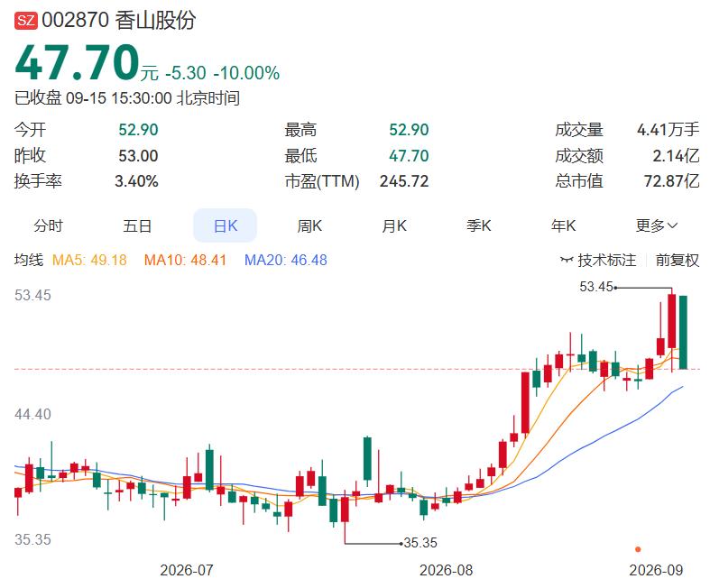Click the 2026-07 date axis label
Image resolution: width=710 pixels, height=588 pixels.
187,570
